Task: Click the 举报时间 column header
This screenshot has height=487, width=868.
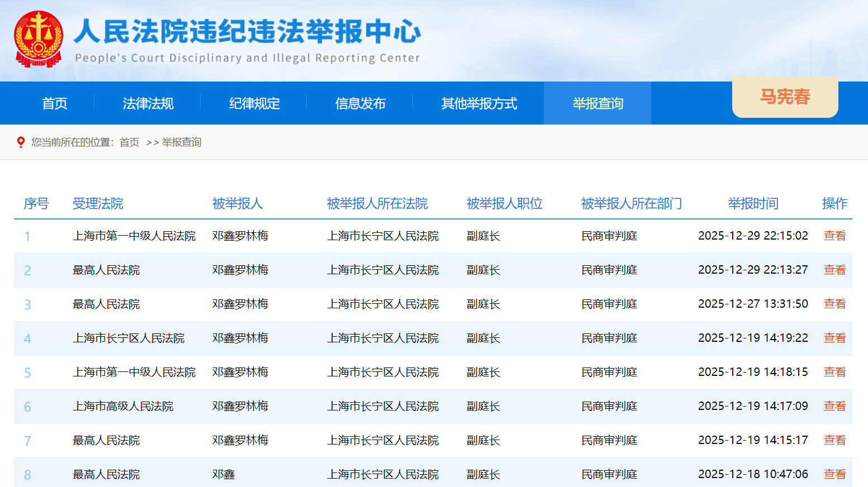Action: (x=753, y=204)
